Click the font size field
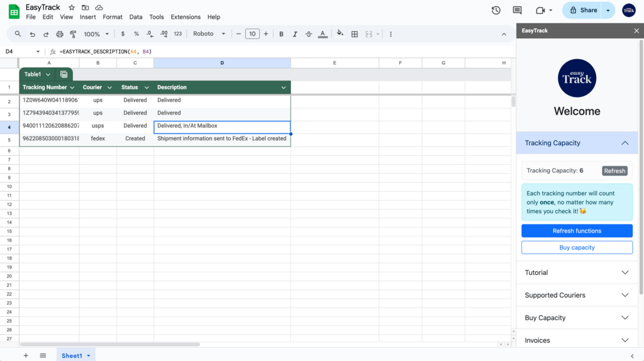Image resolution: width=644 pixels, height=361 pixels. pyautogui.click(x=252, y=34)
